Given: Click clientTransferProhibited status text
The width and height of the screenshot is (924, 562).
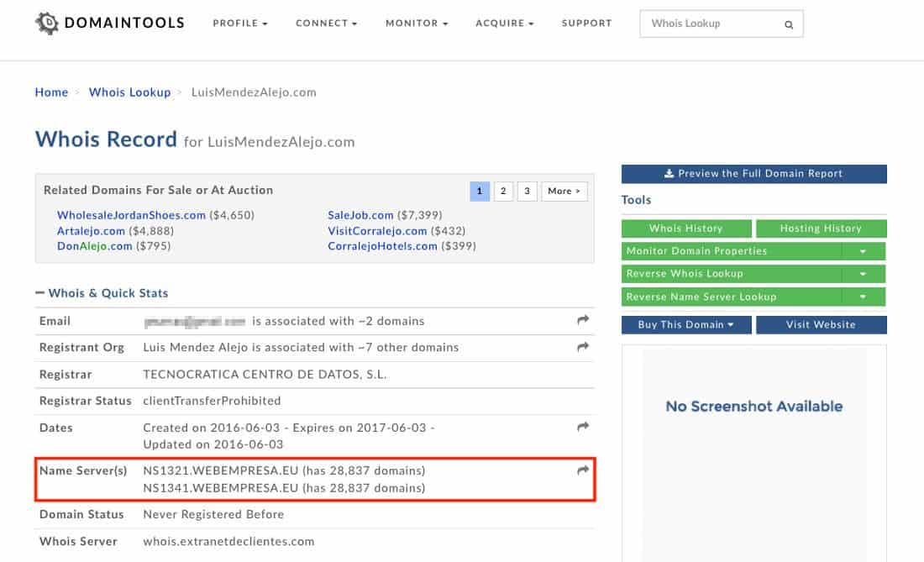Looking at the screenshot, I should pos(213,401).
